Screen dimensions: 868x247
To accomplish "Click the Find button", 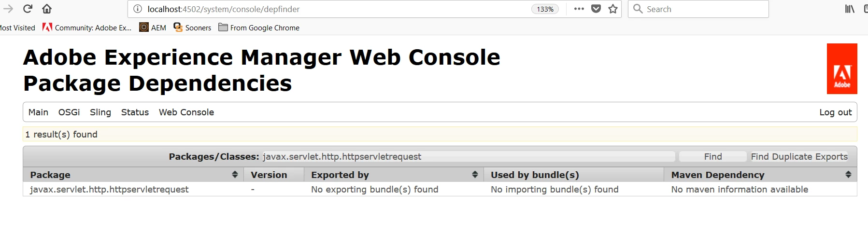I will [713, 156].
